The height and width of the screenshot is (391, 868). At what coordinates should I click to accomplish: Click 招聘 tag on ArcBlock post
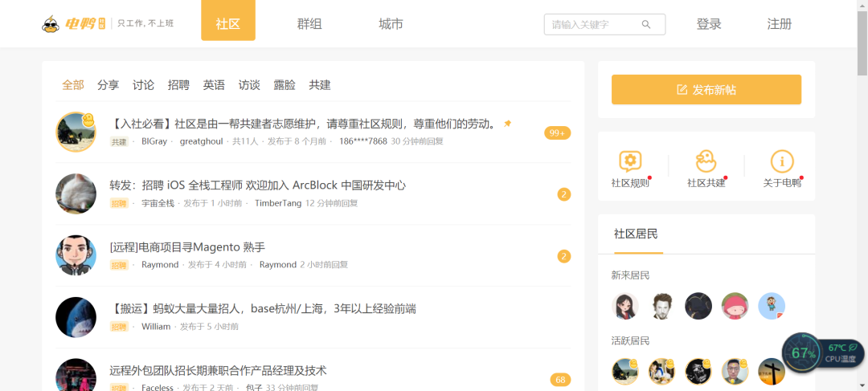[x=119, y=203]
